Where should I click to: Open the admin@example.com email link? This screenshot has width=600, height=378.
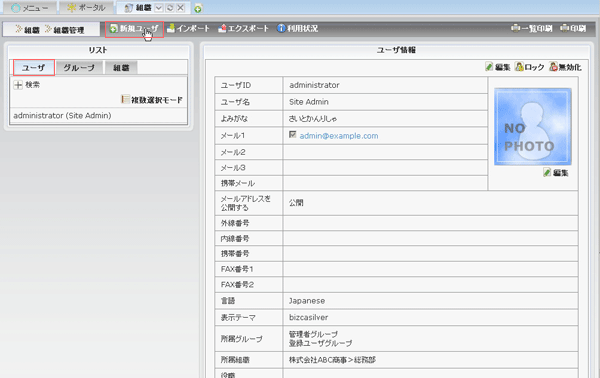(x=339, y=136)
